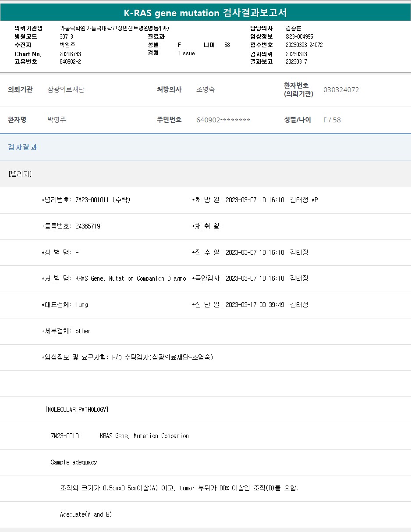This screenshot has width=411, height=532.
Task: Select the 검사결과 section header
Action: pyautogui.click(x=22, y=147)
